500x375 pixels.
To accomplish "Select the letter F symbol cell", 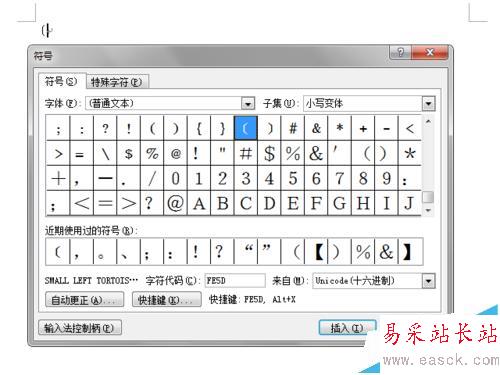I will click(316, 203).
